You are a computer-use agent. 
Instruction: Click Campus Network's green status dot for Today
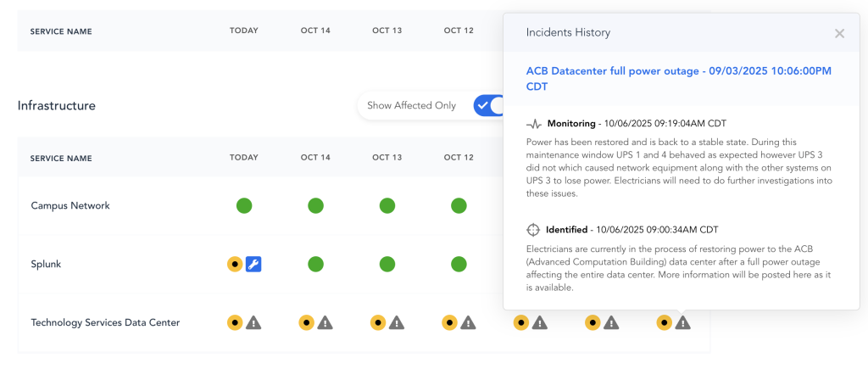244,205
